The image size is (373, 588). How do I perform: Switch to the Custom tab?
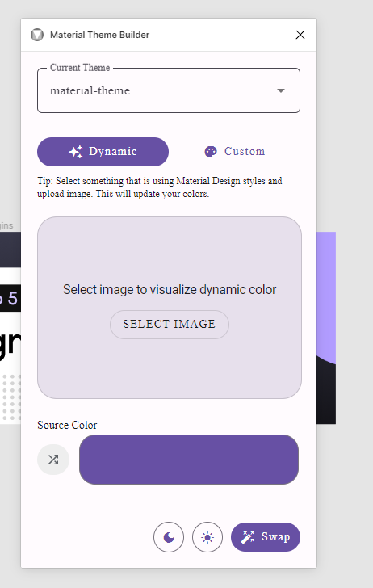[x=235, y=152]
